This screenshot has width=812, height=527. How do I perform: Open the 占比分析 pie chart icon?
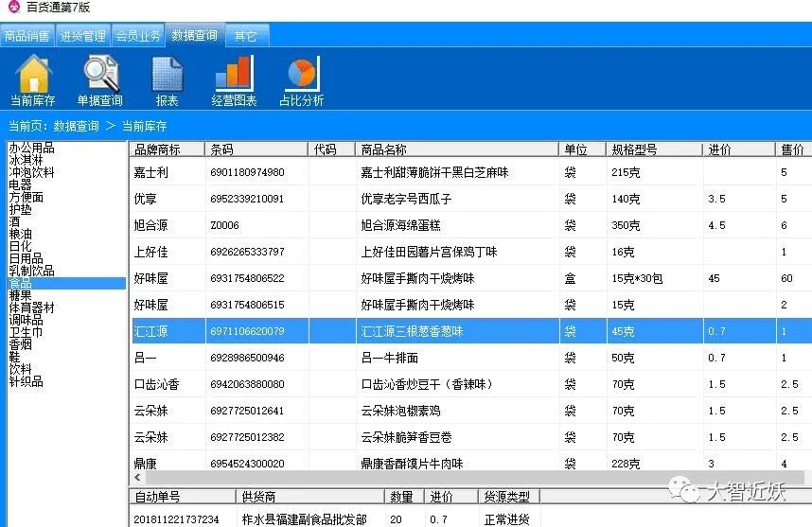click(301, 80)
